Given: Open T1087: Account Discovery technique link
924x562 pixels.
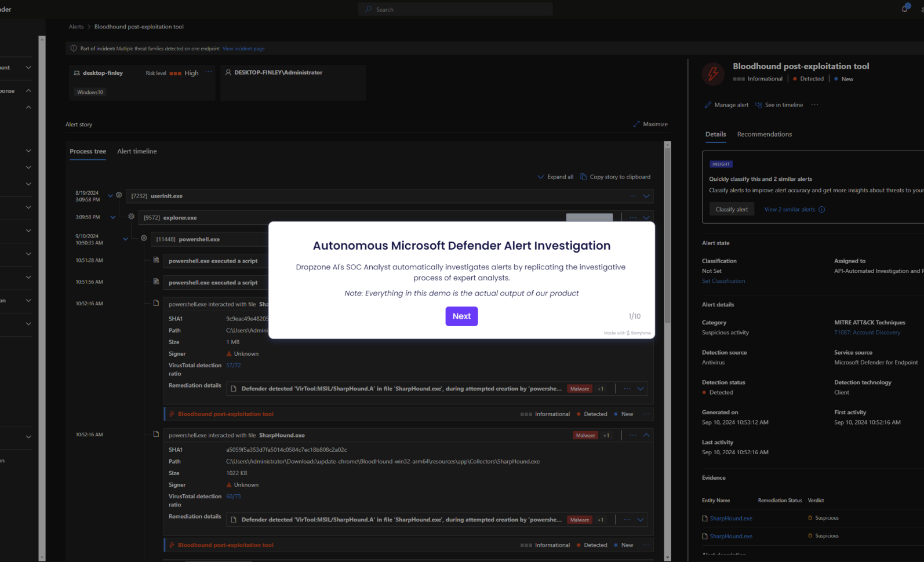Looking at the screenshot, I should 867,333.
